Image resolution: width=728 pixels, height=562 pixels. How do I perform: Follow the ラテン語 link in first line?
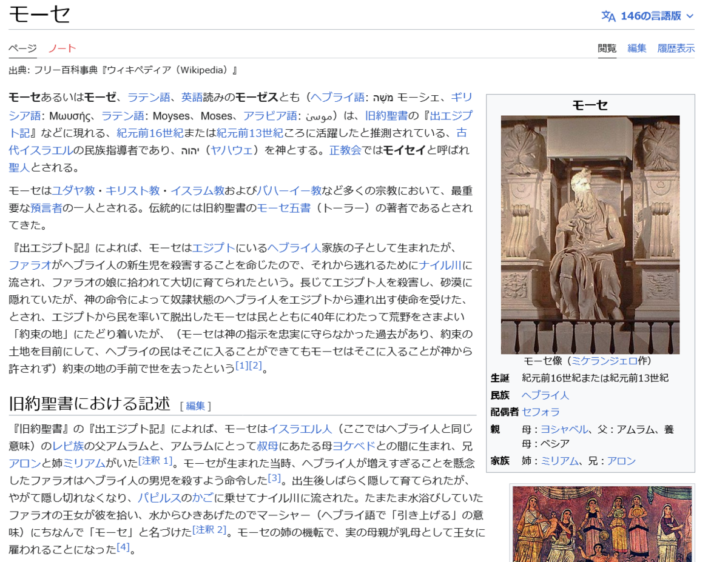tap(149, 97)
